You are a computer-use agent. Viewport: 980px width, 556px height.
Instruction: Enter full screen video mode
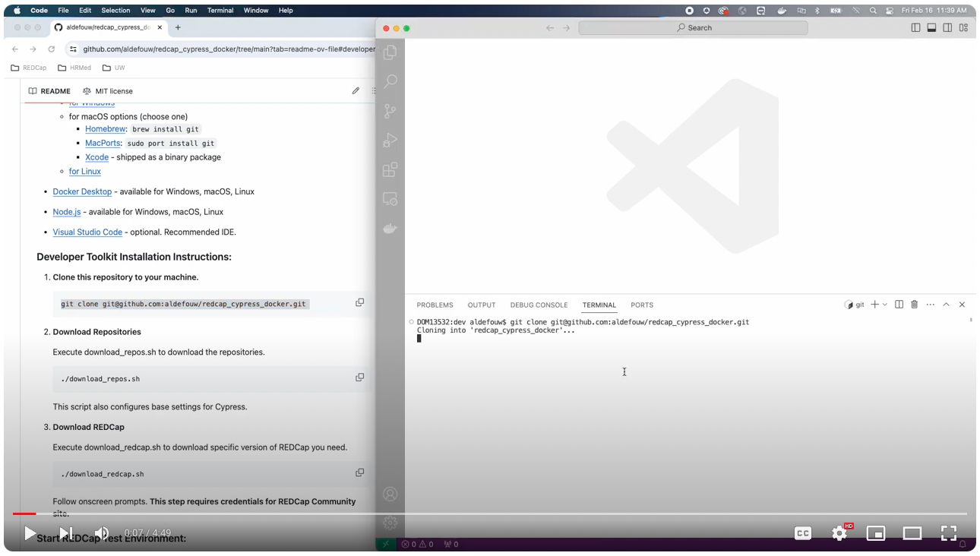949,533
